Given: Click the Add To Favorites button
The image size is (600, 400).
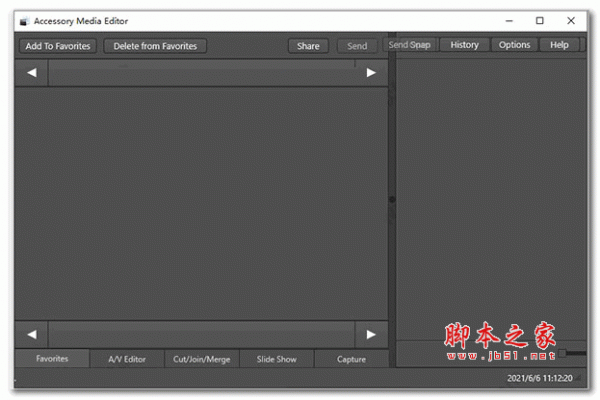Looking at the screenshot, I should tap(58, 46).
